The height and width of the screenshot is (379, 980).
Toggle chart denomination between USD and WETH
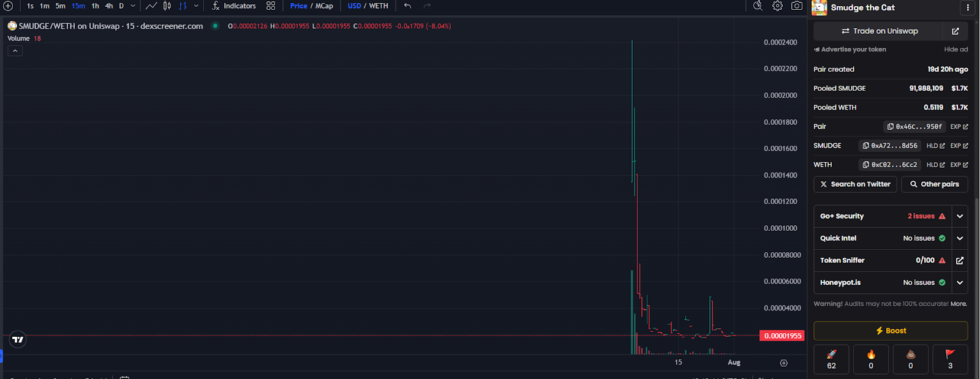(x=368, y=6)
